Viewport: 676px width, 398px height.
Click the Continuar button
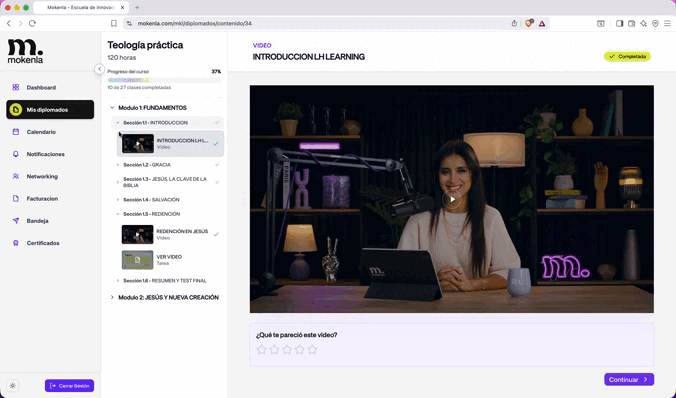click(629, 379)
